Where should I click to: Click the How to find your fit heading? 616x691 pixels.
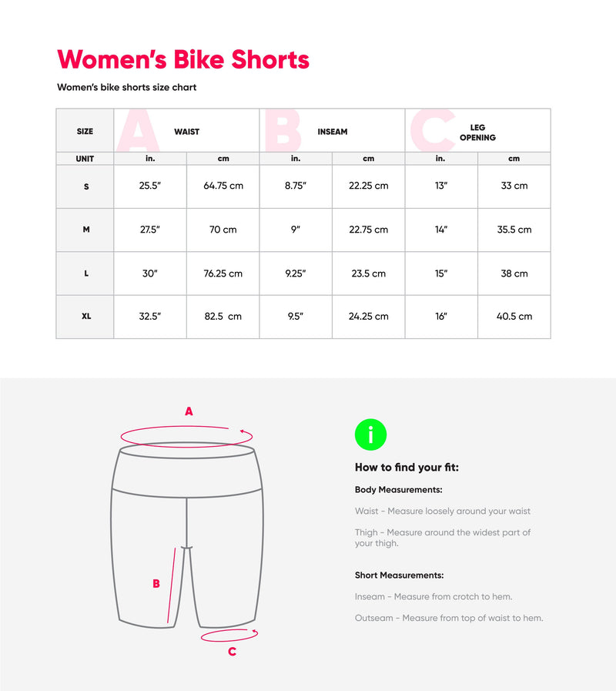point(407,467)
